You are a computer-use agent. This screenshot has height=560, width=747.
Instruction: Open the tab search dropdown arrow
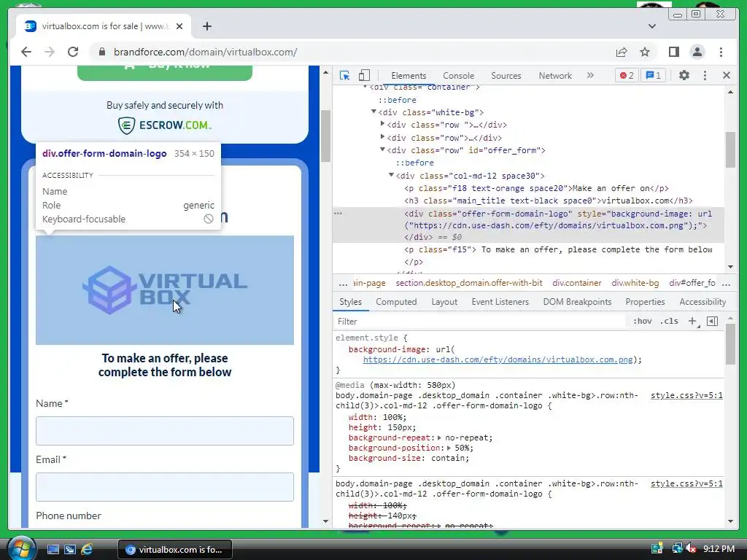point(651,26)
